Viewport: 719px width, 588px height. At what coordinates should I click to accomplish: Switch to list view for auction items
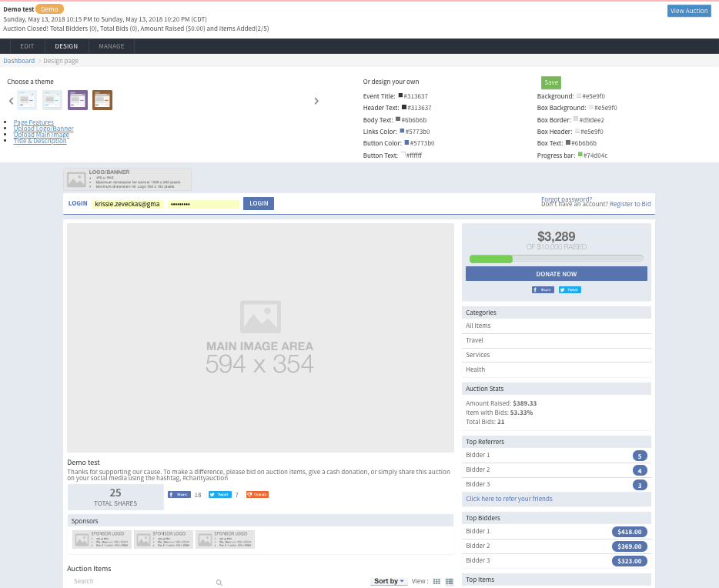click(450, 581)
